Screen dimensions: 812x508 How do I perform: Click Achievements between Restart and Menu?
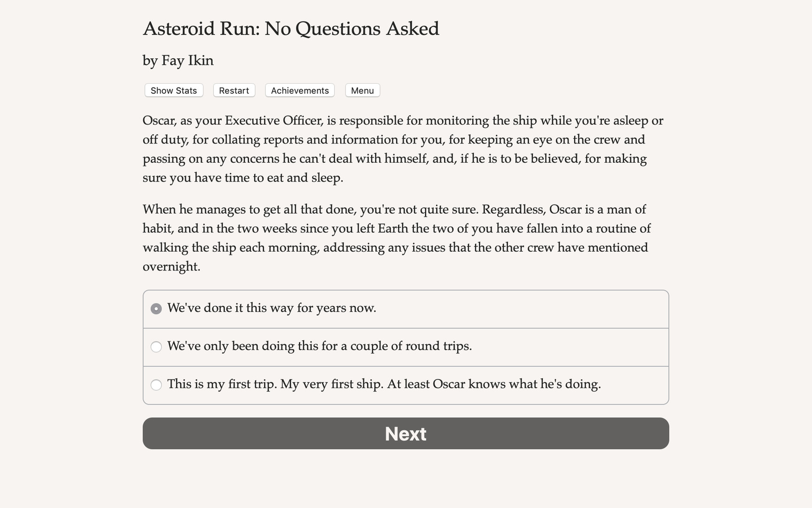[299, 90]
